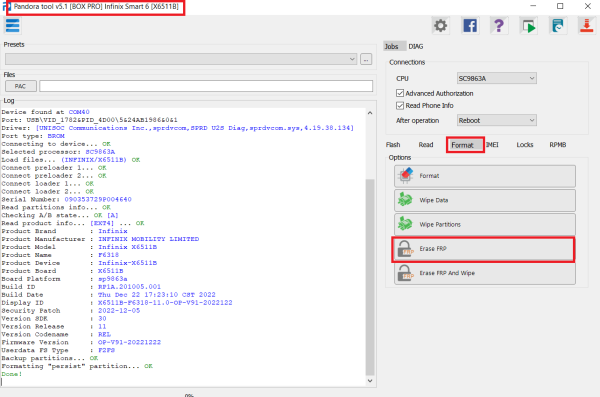
Task: Open help question mark icon
Action: (499, 26)
